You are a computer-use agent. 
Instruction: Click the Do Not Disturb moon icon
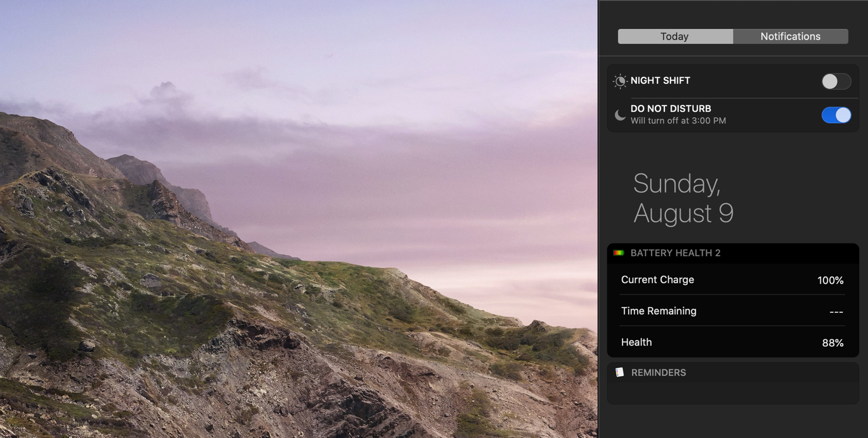coord(620,115)
